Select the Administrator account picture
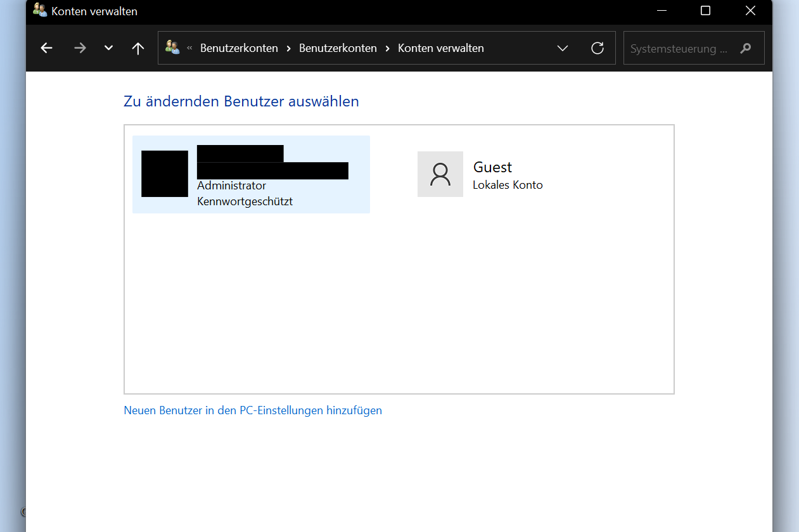799x532 pixels. pos(165,174)
